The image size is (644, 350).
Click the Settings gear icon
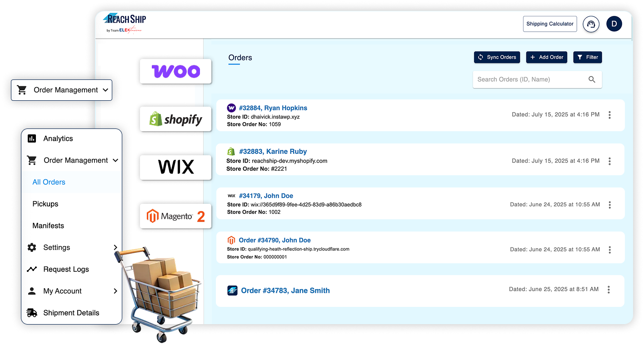click(x=32, y=247)
